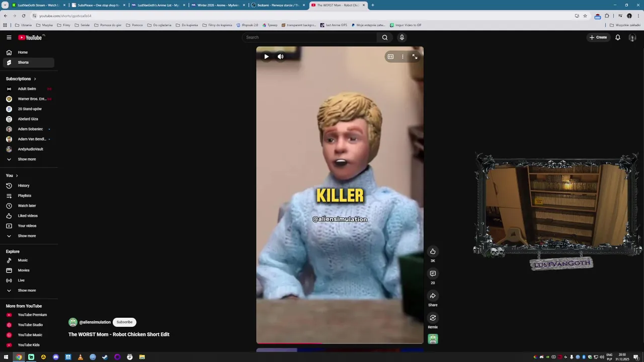The height and width of the screenshot is (362, 644).
Task: Show more Explore items
Action: (x=28, y=291)
